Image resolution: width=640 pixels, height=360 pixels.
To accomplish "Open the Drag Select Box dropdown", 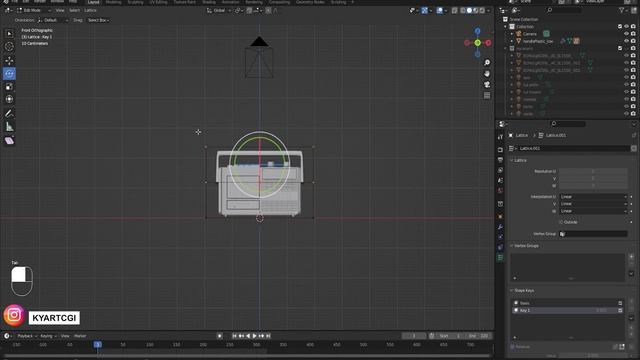I will click(98, 20).
